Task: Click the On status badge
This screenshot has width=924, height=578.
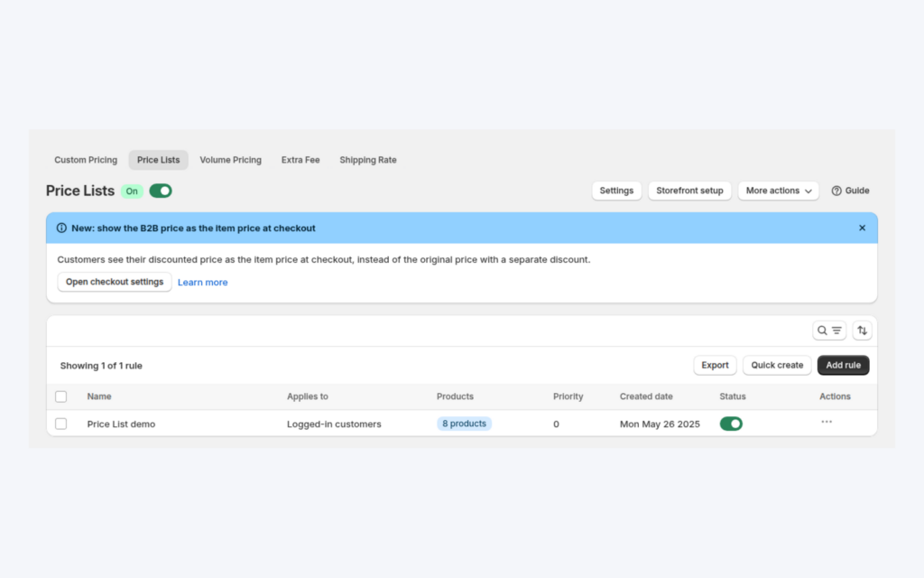Action: (x=132, y=191)
